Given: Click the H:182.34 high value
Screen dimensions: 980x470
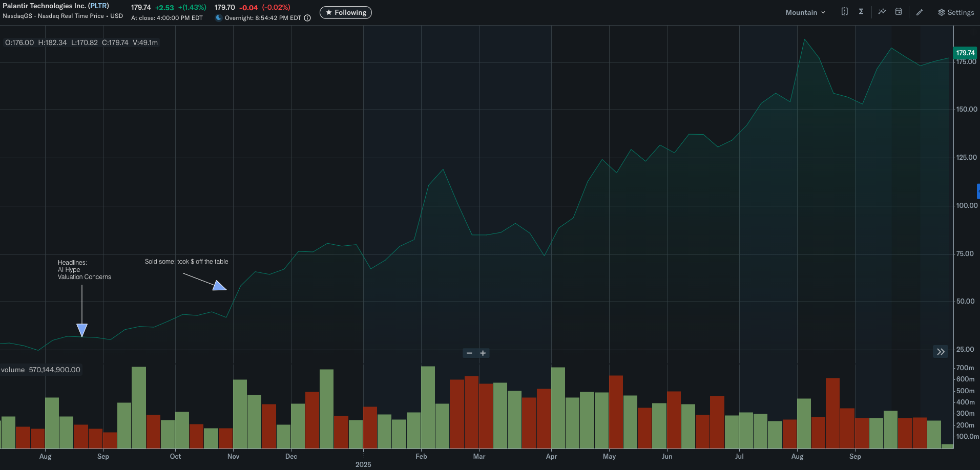Looking at the screenshot, I should (x=52, y=42).
